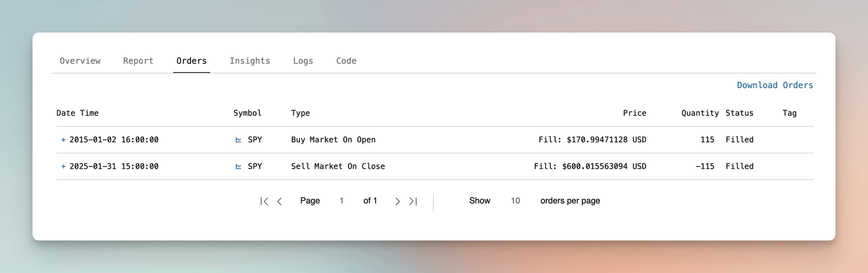Open SPY symbol in Sell order row
The height and width of the screenshot is (273, 868).
pyautogui.click(x=255, y=166)
